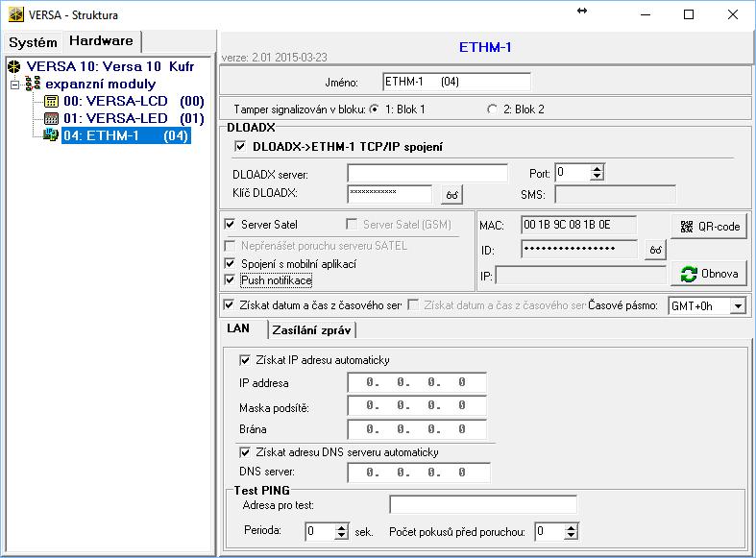The width and height of the screenshot is (756, 558).
Task: Click the version text verze: 2.01 2015-03-23
Action: [x=274, y=58]
